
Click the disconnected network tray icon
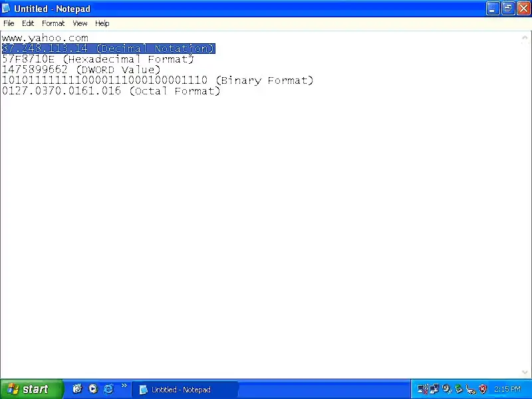(x=423, y=389)
